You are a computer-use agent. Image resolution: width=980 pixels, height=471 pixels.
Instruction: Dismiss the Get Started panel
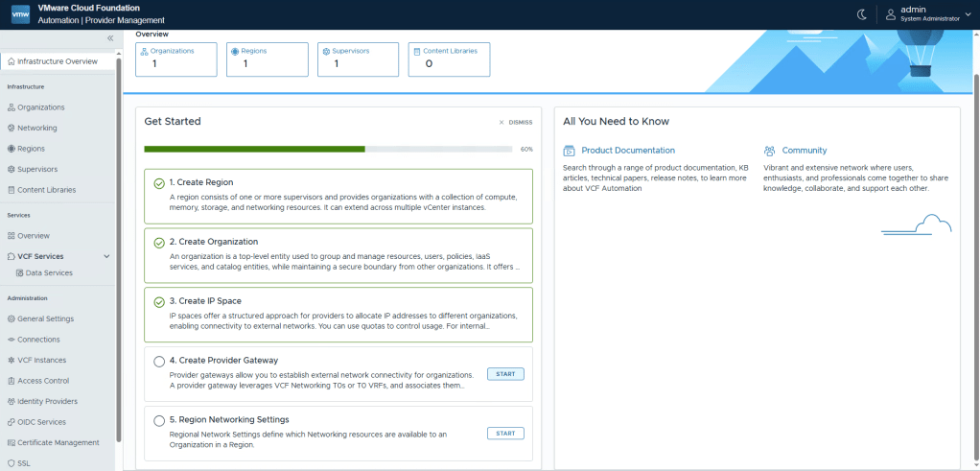click(515, 123)
